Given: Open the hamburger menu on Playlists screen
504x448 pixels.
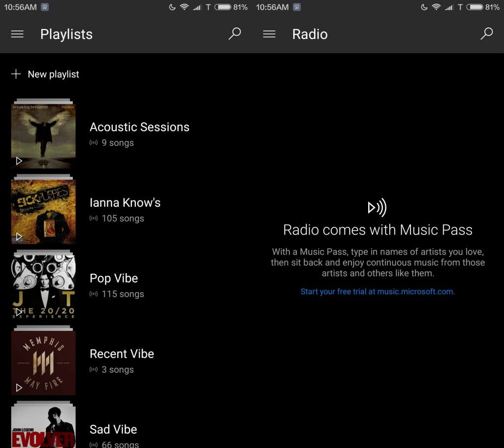Looking at the screenshot, I should tap(17, 34).
